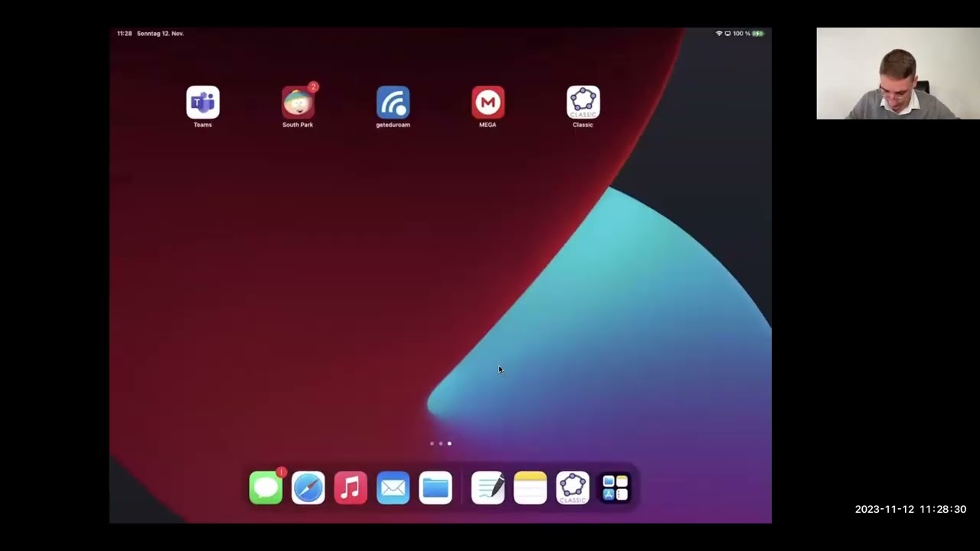This screenshot has height=551, width=980.
Task: Tap the date 'Sonntag 12. Nov.'
Action: (x=160, y=34)
